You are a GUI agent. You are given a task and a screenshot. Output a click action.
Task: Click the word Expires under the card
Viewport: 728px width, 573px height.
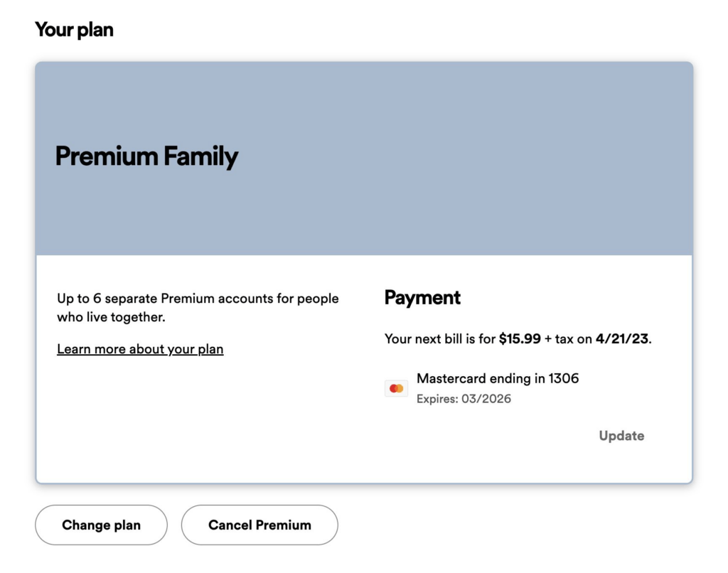(x=437, y=399)
